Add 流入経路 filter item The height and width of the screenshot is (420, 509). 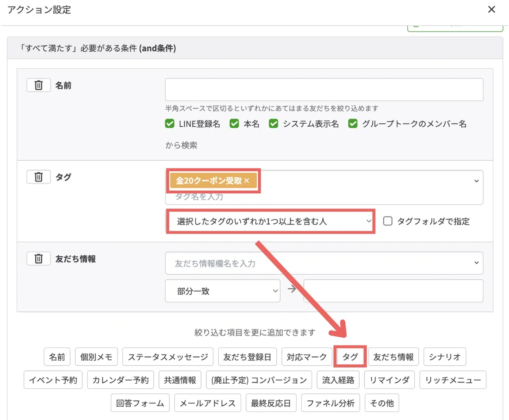click(x=339, y=380)
